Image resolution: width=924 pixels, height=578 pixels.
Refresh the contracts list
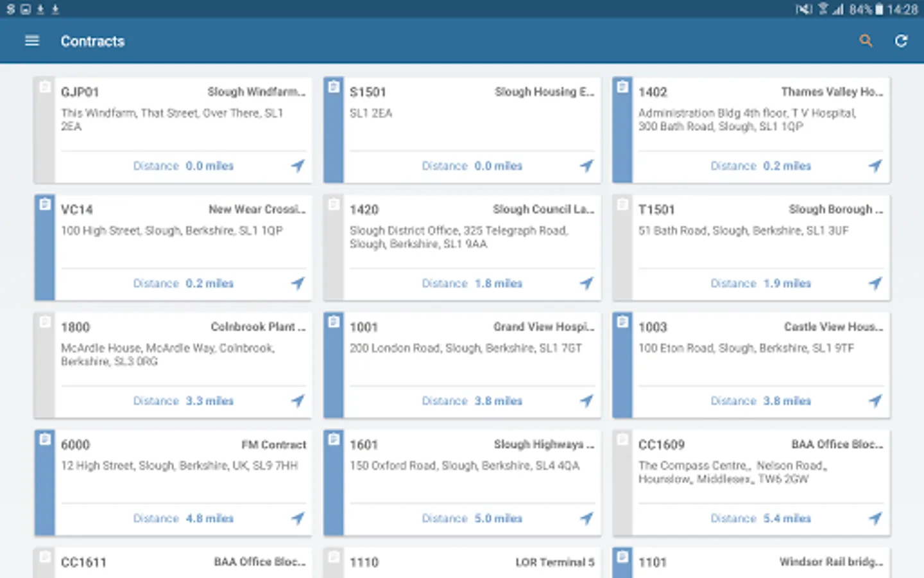click(x=901, y=41)
